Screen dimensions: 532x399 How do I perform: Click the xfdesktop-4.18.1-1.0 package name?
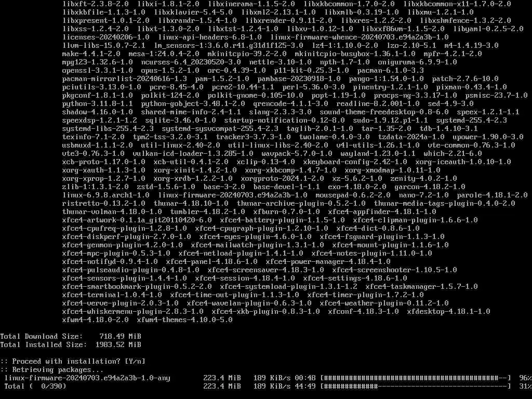448,312
